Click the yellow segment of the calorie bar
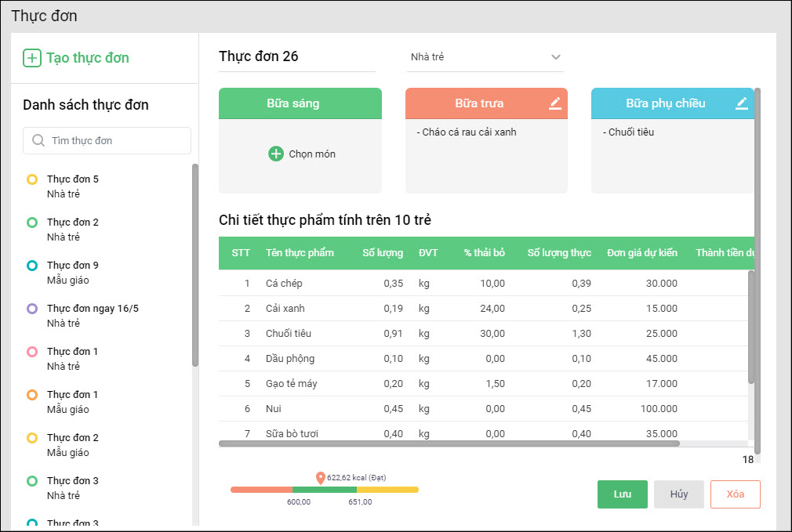Screen dimensions: 792x532 click(387, 490)
